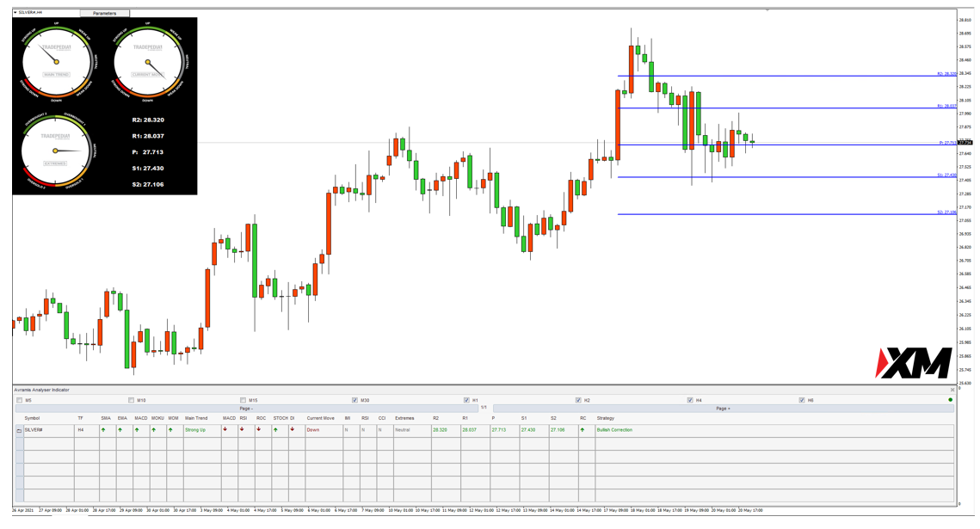Click the RSI red down arrow indicator
This screenshot has height=529, width=980.
point(242,429)
